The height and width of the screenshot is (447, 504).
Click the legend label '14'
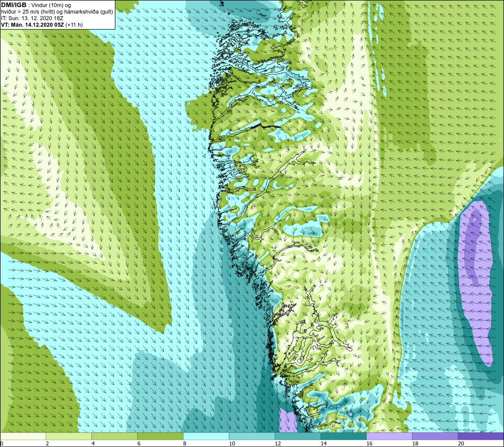[324, 444]
